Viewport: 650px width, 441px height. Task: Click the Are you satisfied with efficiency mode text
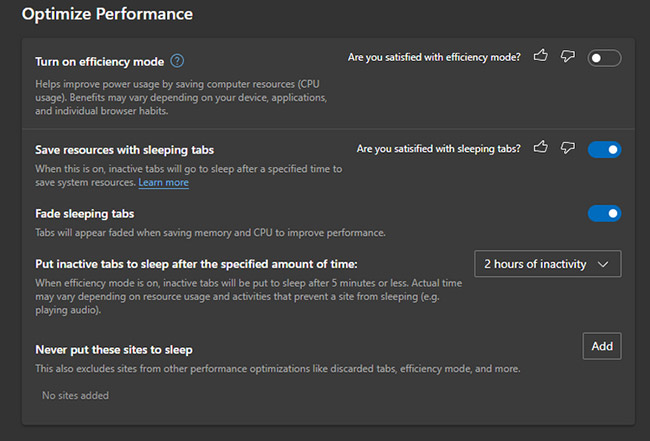tap(434, 57)
